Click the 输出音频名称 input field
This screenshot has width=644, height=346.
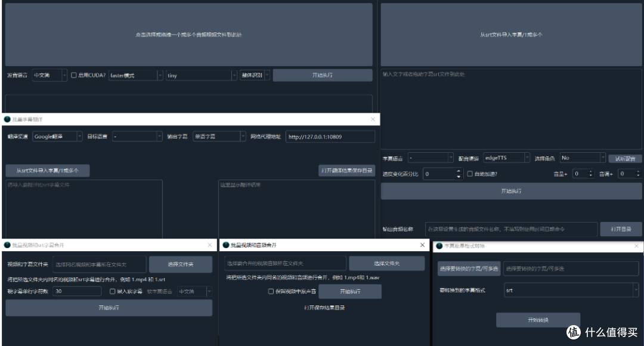click(512, 229)
